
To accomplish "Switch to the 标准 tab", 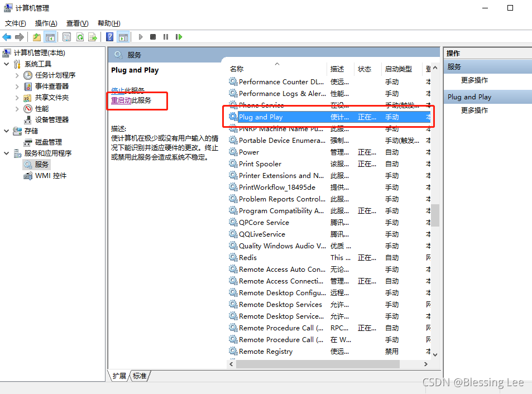I will [140, 376].
